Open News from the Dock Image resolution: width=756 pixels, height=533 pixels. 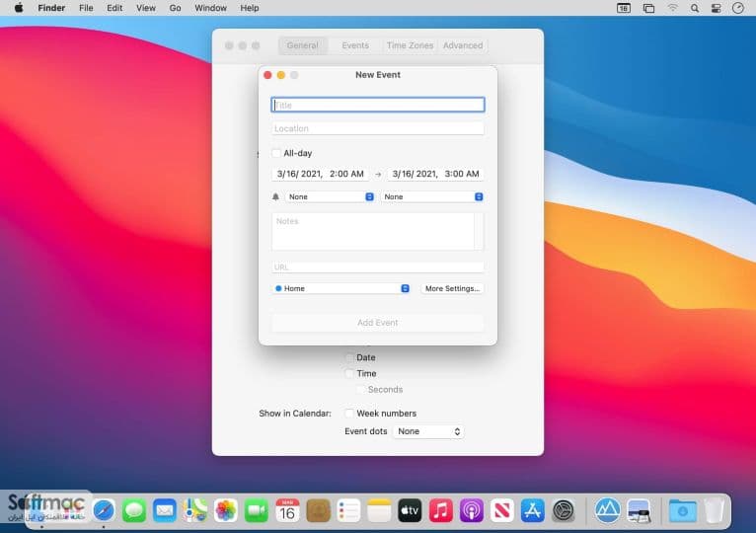(502, 511)
